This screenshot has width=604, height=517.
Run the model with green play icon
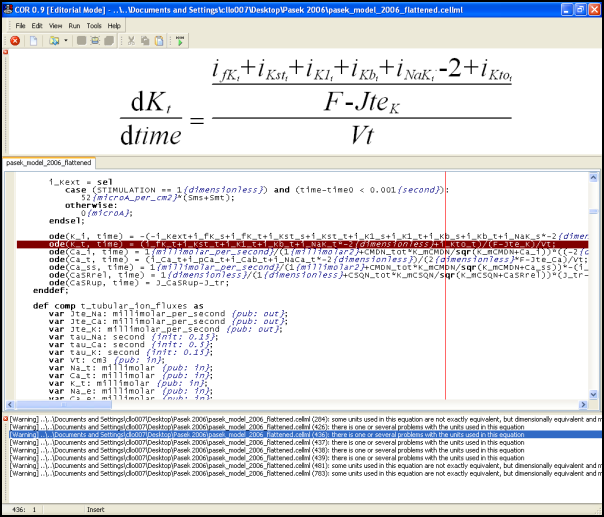[180, 40]
